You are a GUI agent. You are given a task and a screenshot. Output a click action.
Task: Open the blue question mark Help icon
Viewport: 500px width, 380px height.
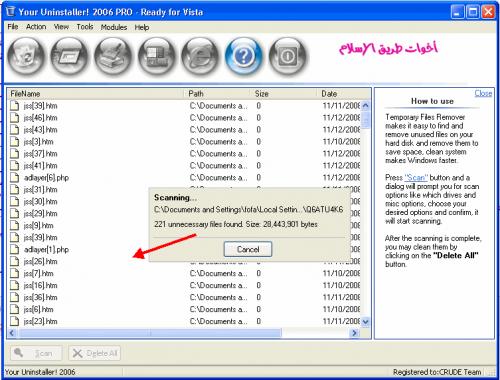(244, 56)
